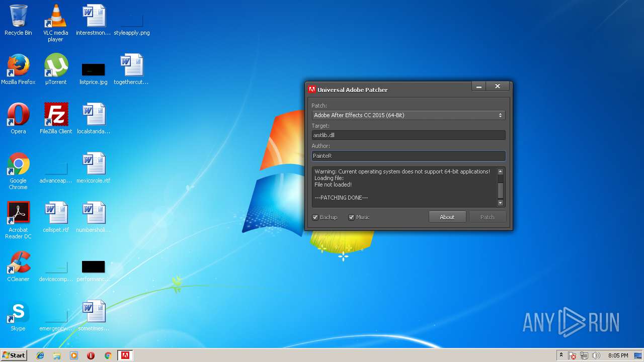Select listprice.jpg image file
The width and height of the screenshot is (644, 362).
pos(93,73)
